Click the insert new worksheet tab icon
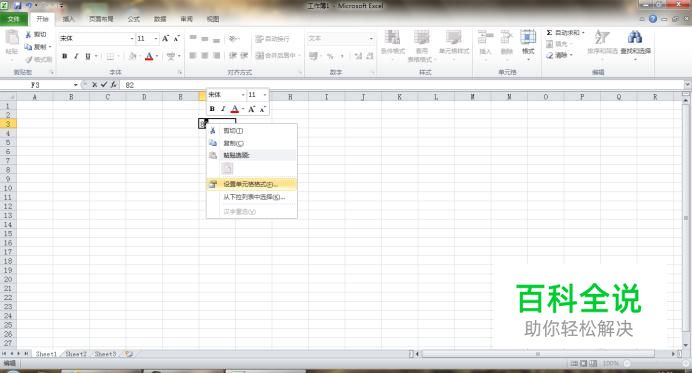The width and height of the screenshot is (692, 373). coord(129,354)
